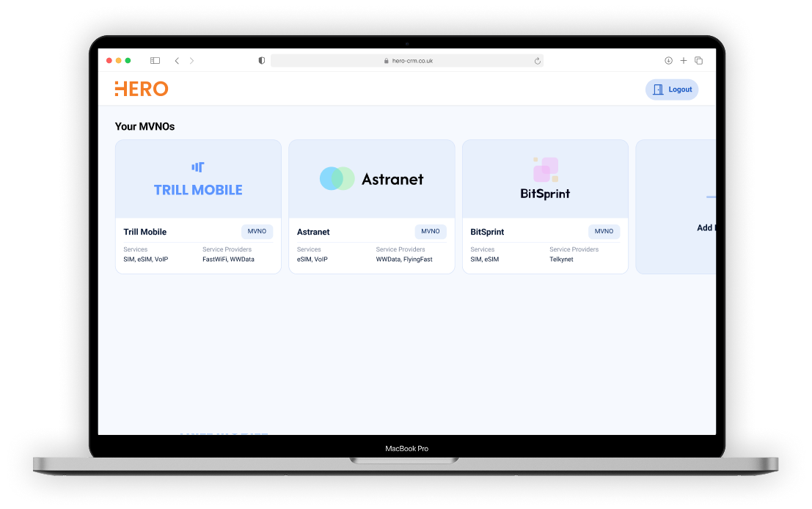This screenshot has width=812, height=509.
Task: Click the Logout button
Action: point(672,89)
